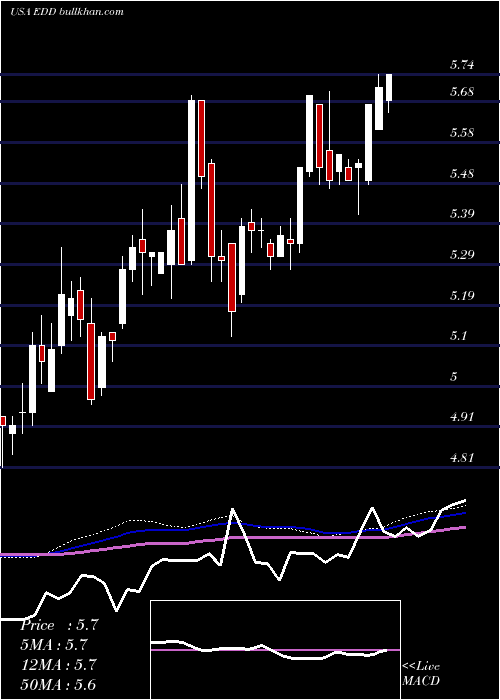This screenshot has width=500, height=700.
Task: Click the '50MA : 5.6' readout
Action: pos(58,684)
